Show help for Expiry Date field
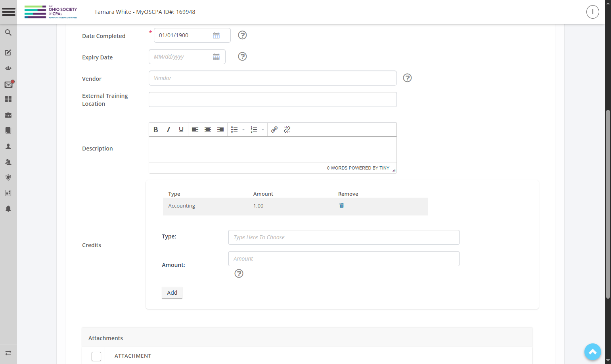This screenshot has height=364, width=611. 242,57
